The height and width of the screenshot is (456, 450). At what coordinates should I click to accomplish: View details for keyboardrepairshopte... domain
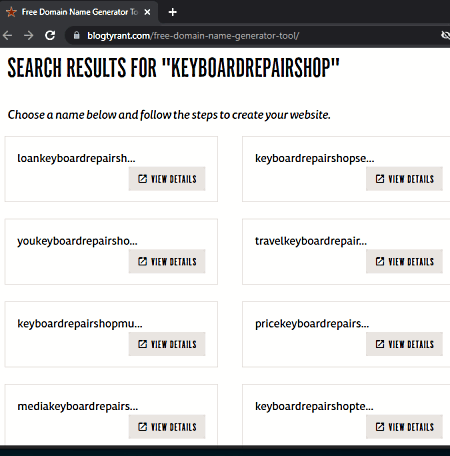tap(404, 427)
